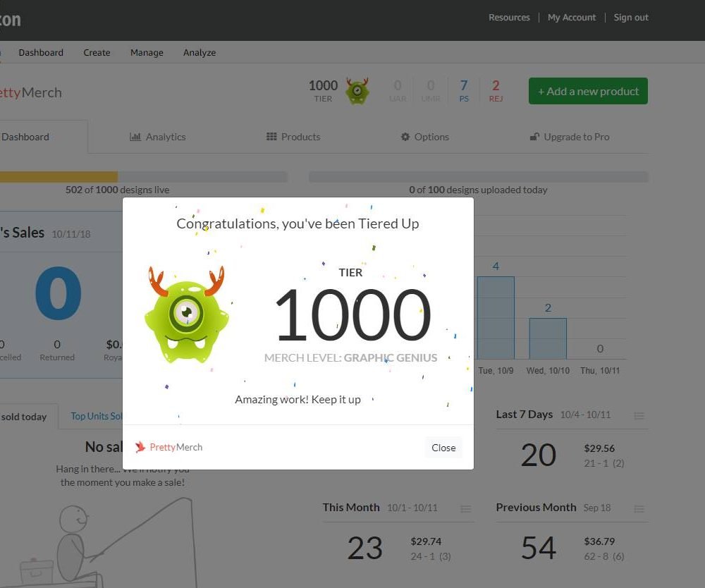
Task: Click the tier monster mascot icon
Action: click(358, 91)
